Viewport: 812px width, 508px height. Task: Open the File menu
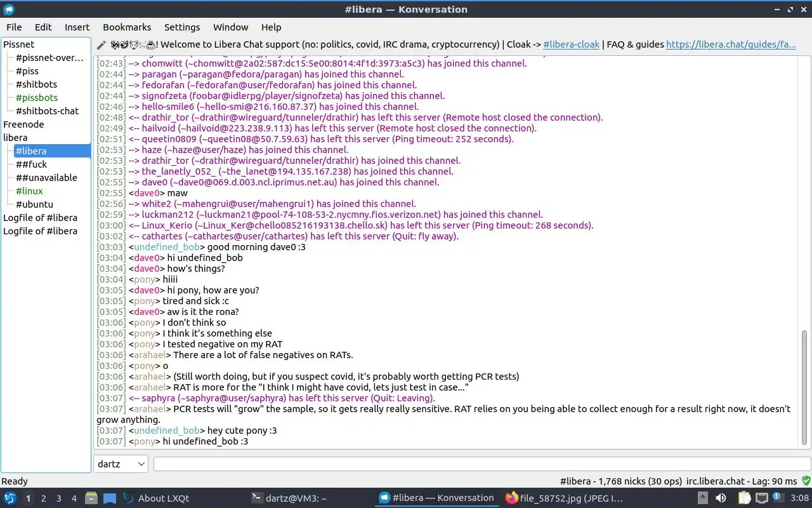[14, 27]
